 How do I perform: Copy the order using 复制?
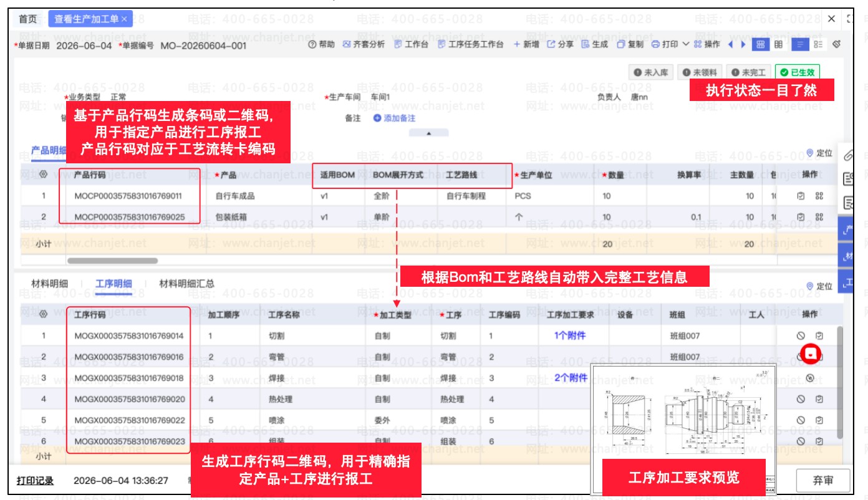tap(630, 45)
